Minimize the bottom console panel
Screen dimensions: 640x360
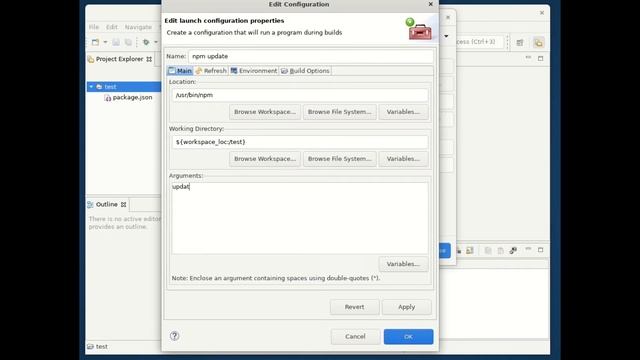tap(528, 249)
